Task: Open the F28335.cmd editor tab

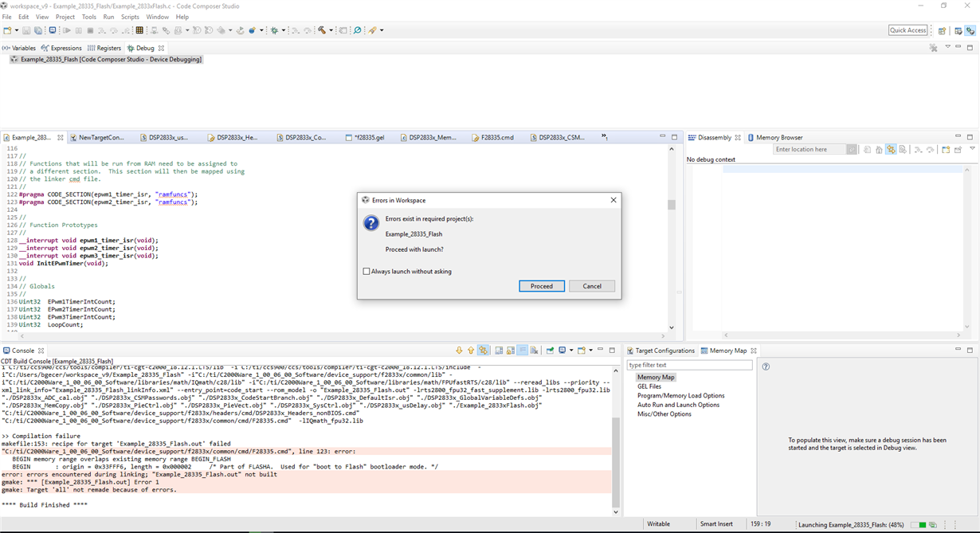Action: click(492, 137)
